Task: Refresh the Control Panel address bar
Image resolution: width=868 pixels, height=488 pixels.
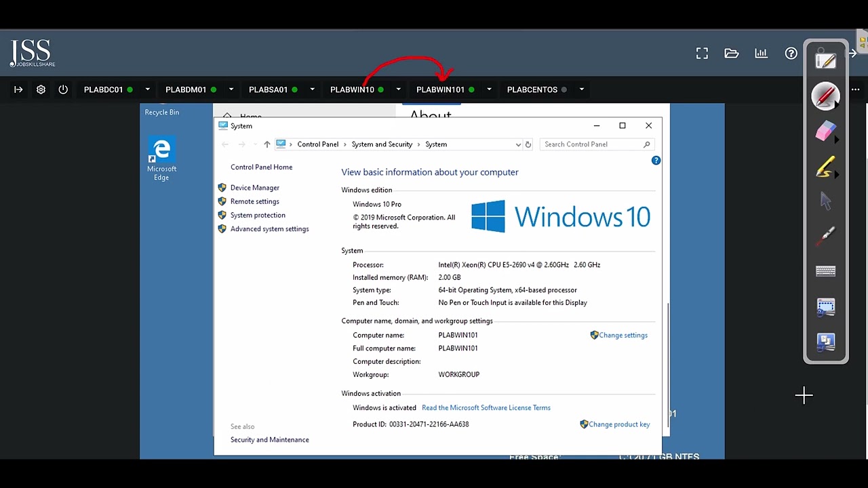Action: [528, 144]
